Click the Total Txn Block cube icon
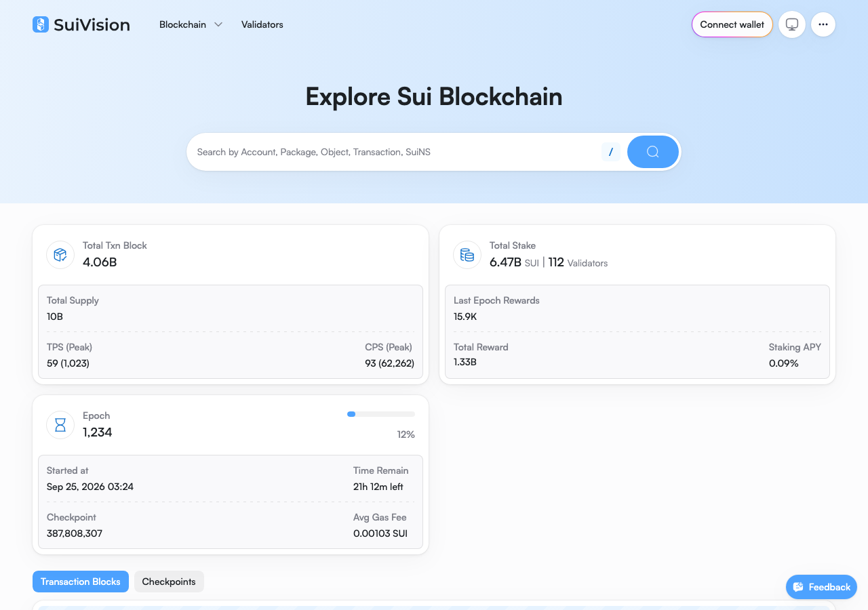Screen dimensions: 868x610 click(60, 255)
